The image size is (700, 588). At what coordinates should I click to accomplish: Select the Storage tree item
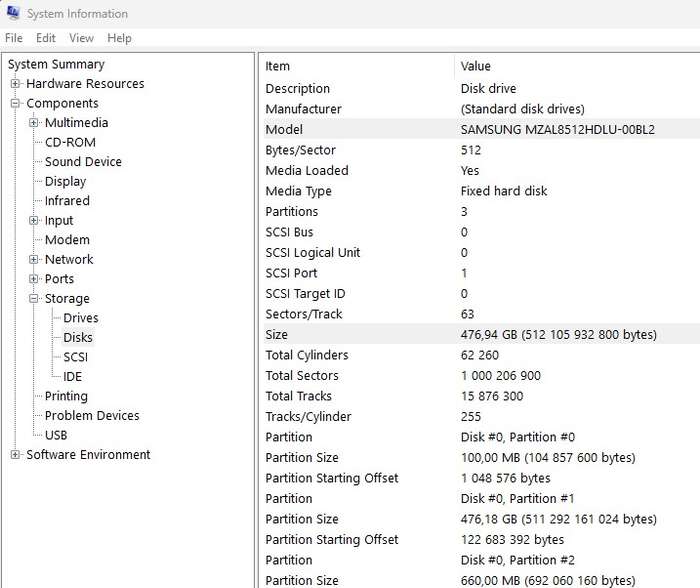pos(67,298)
